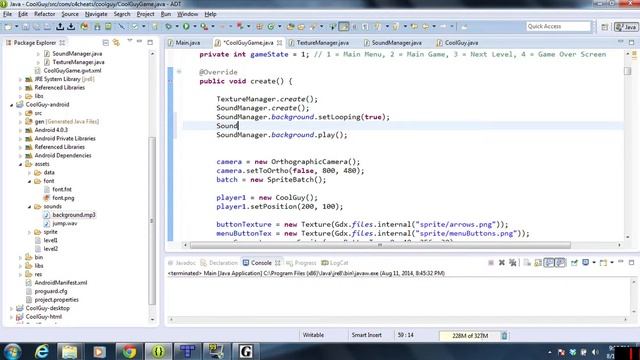Click the Remove Launch X icon in Console
Viewport: 640px width, 360px height.
point(502,263)
